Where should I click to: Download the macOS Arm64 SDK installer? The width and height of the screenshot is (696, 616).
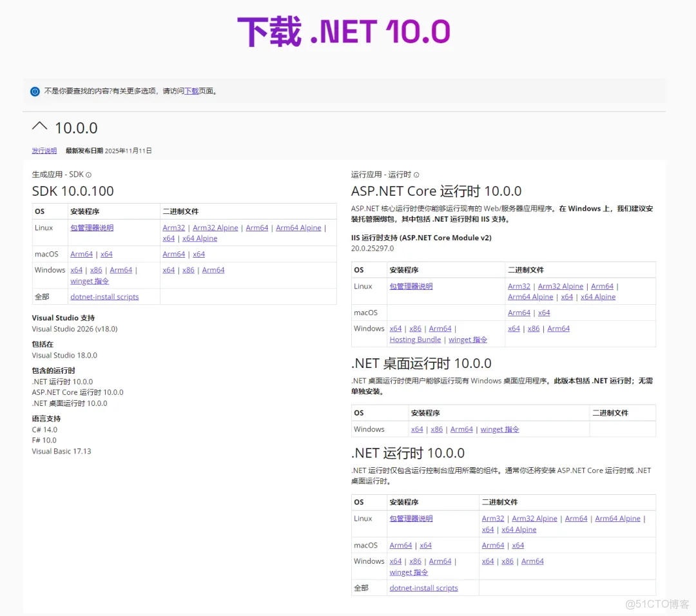tap(81, 254)
